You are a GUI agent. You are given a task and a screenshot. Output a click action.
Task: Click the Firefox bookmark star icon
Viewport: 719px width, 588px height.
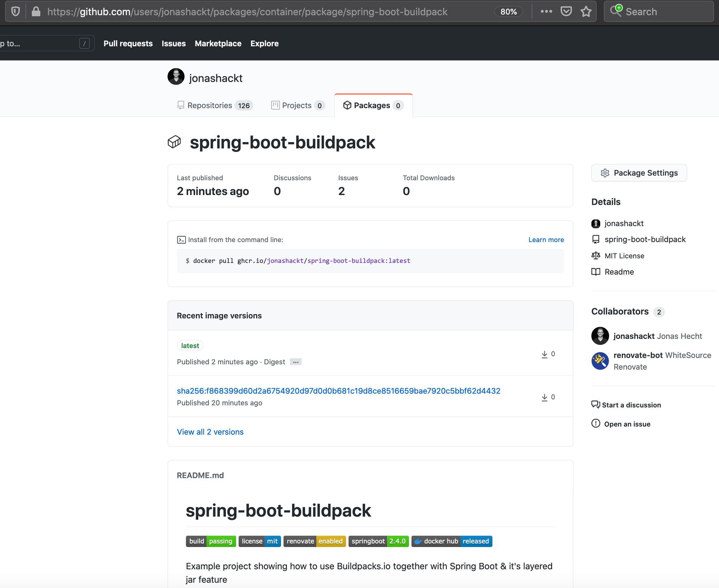click(x=586, y=12)
